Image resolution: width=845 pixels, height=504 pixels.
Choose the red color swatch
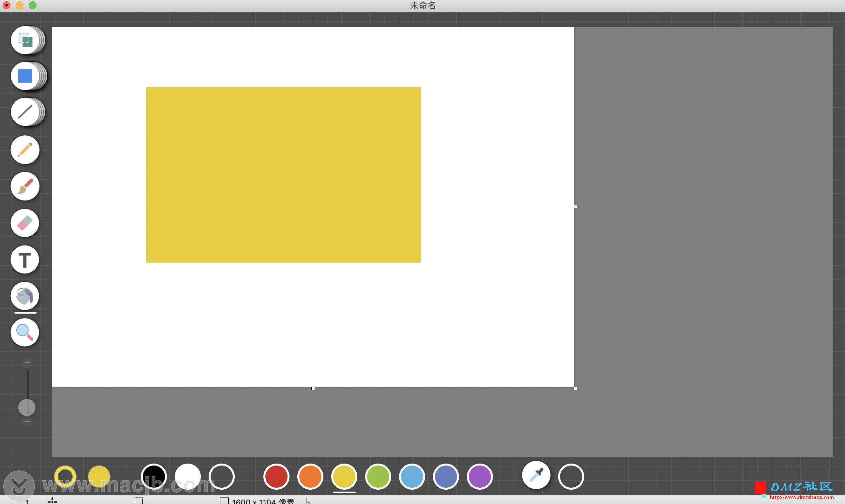coord(276,477)
